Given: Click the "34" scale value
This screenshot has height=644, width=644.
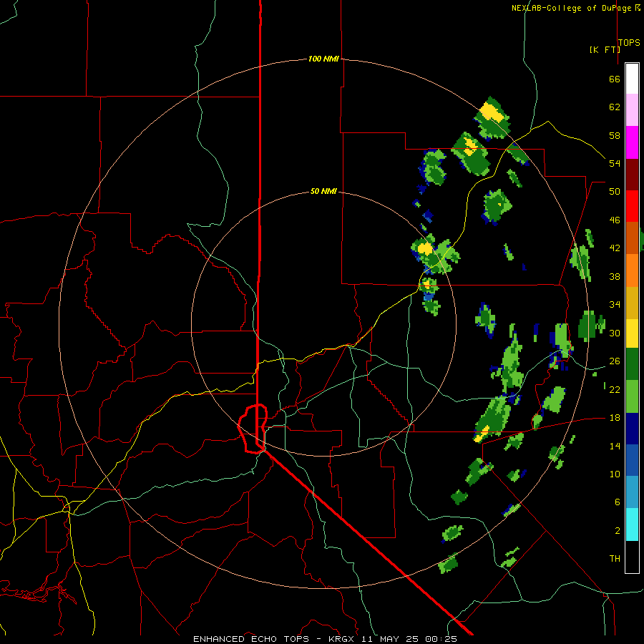Looking at the screenshot, I should 615,305.
